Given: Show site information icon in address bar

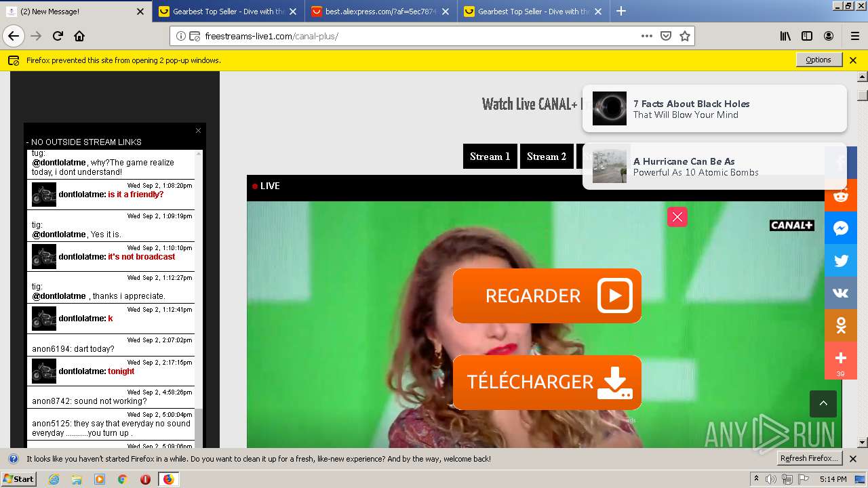Looking at the screenshot, I should [x=181, y=36].
